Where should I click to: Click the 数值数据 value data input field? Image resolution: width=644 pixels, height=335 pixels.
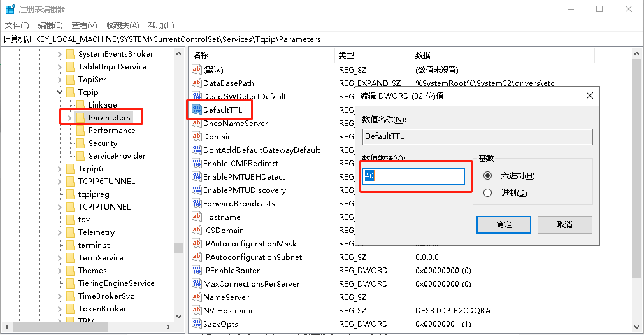pyautogui.click(x=414, y=176)
